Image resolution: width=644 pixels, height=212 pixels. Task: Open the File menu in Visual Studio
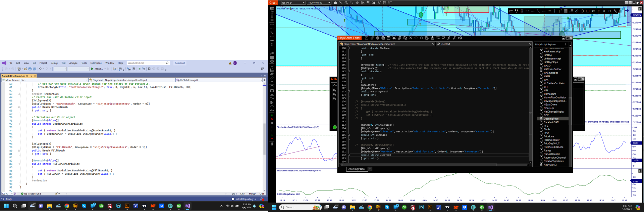coord(10,63)
